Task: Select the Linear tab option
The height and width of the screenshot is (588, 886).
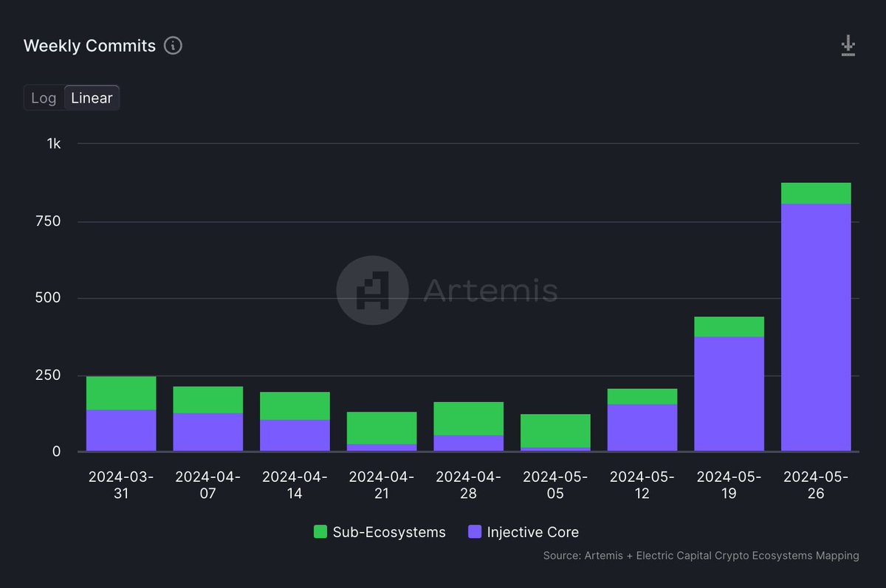Action: click(92, 97)
